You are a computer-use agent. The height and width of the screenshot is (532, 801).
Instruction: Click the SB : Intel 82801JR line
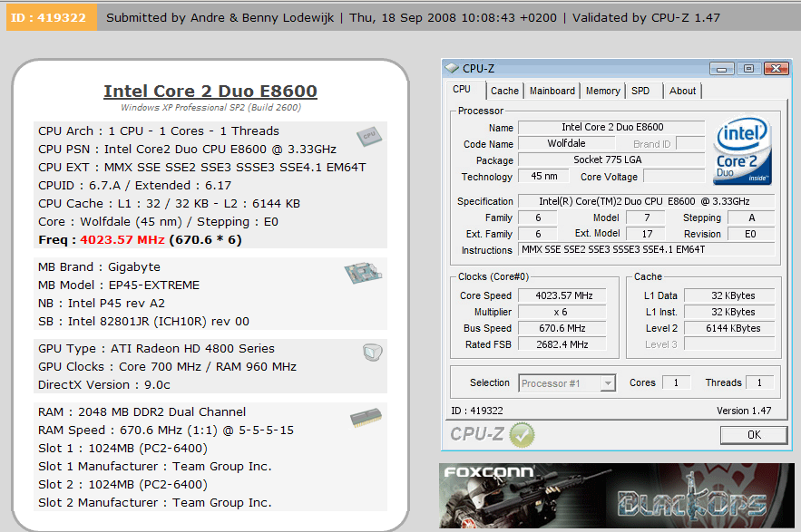143,321
